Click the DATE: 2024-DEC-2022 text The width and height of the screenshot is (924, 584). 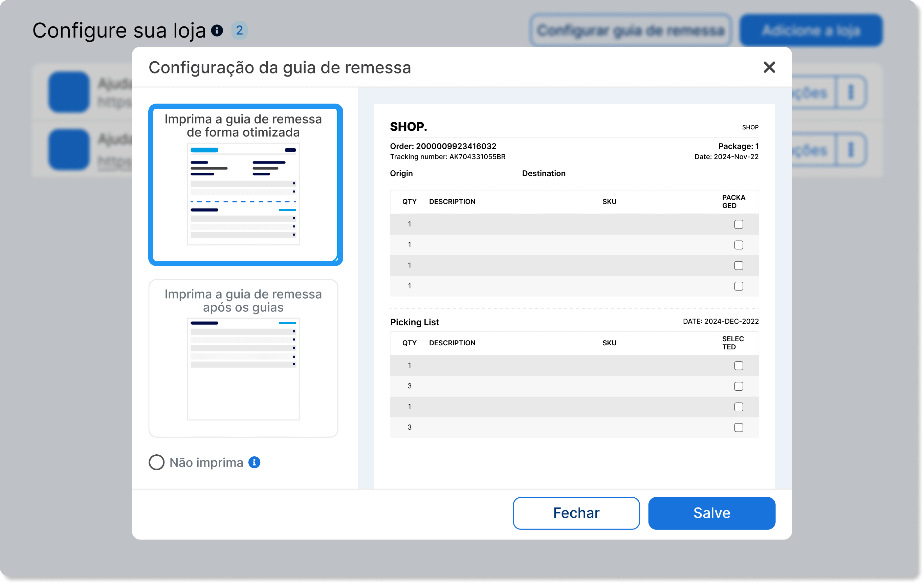(x=721, y=321)
